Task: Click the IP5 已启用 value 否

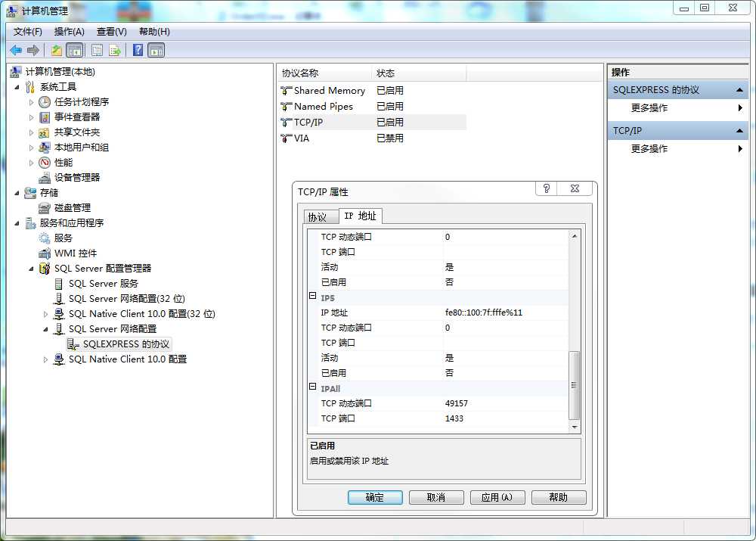Action: click(449, 373)
